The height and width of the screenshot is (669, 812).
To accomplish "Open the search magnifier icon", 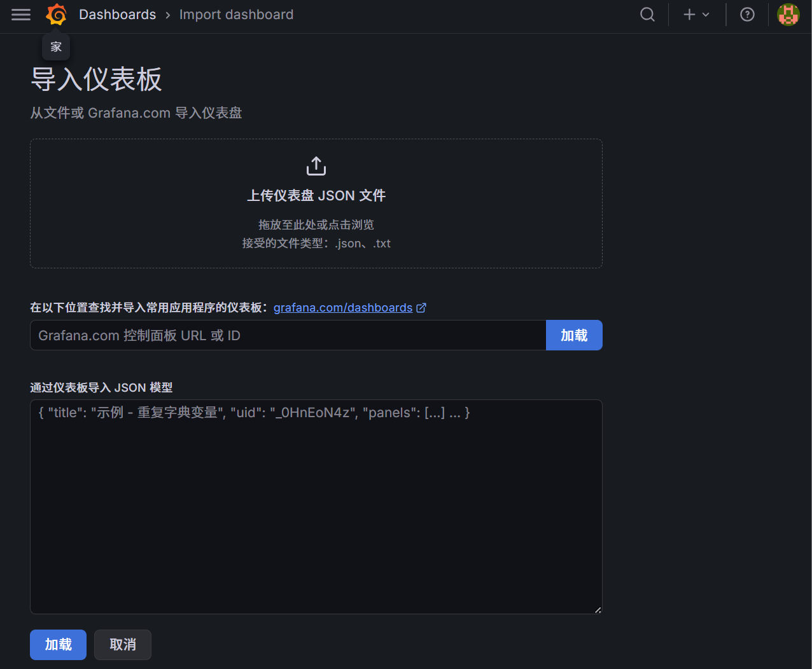I will [647, 15].
